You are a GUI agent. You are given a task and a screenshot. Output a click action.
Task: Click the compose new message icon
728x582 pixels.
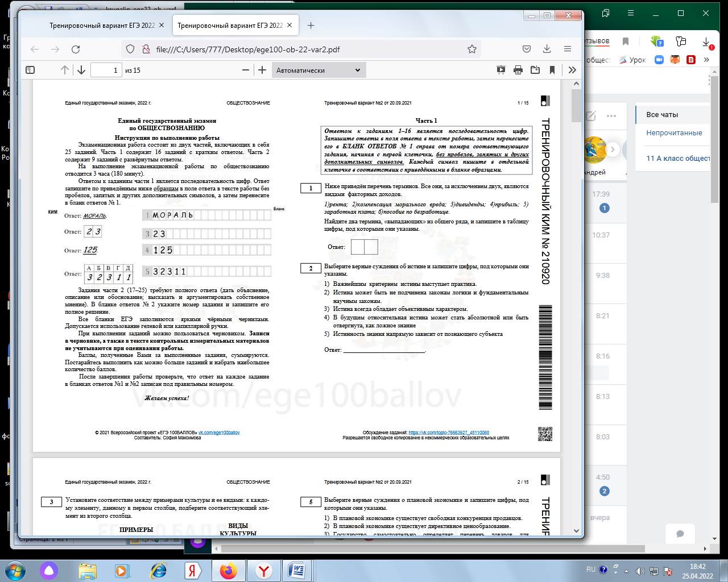click(x=591, y=115)
